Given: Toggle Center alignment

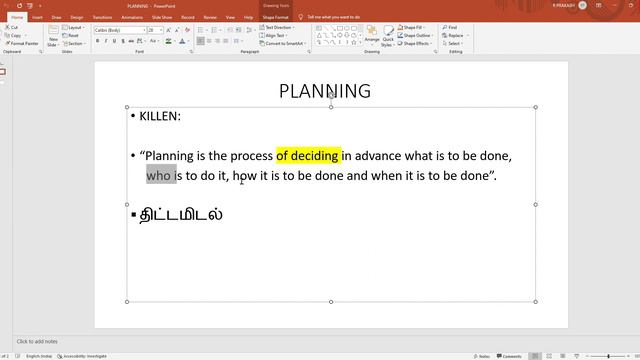Looking at the screenshot, I should coord(209,41).
